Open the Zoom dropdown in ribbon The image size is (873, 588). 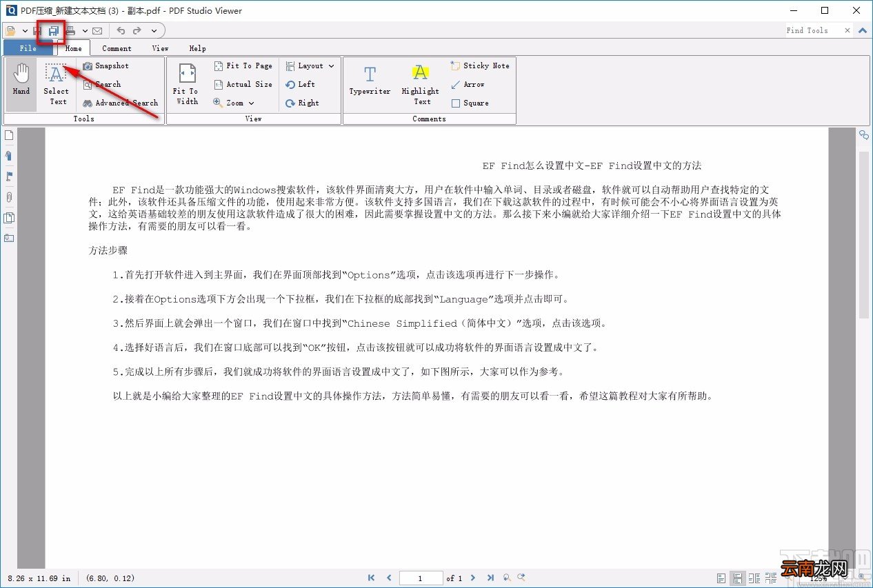(x=234, y=103)
